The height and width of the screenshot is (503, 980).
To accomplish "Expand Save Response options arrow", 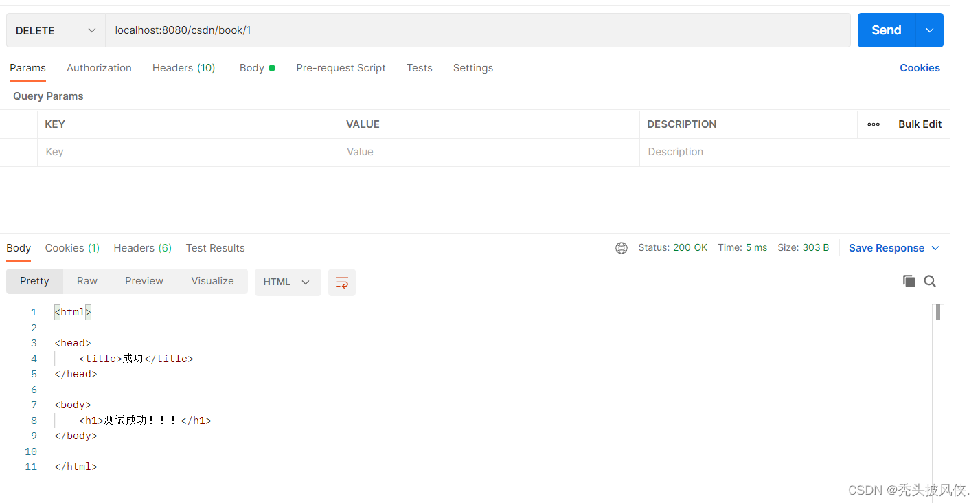I will [935, 248].
